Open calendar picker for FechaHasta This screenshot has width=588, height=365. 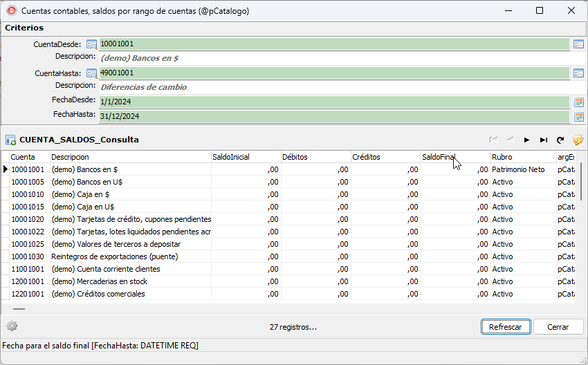(578, 117)
